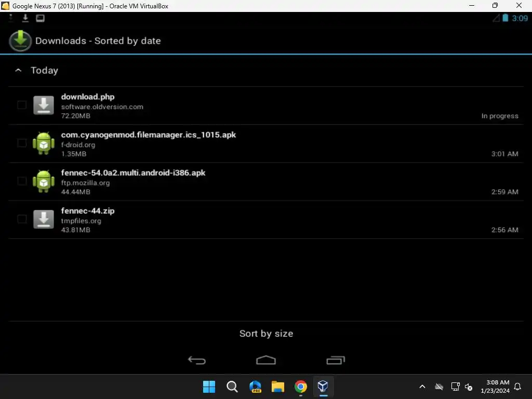Click VirtualBox icon in taskbar

[x=323, y=387]
